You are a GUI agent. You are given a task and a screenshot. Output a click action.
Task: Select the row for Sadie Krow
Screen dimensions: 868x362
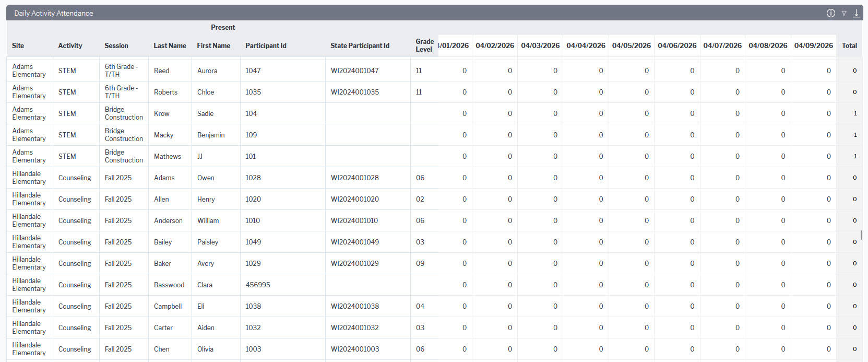coord(434,113)
